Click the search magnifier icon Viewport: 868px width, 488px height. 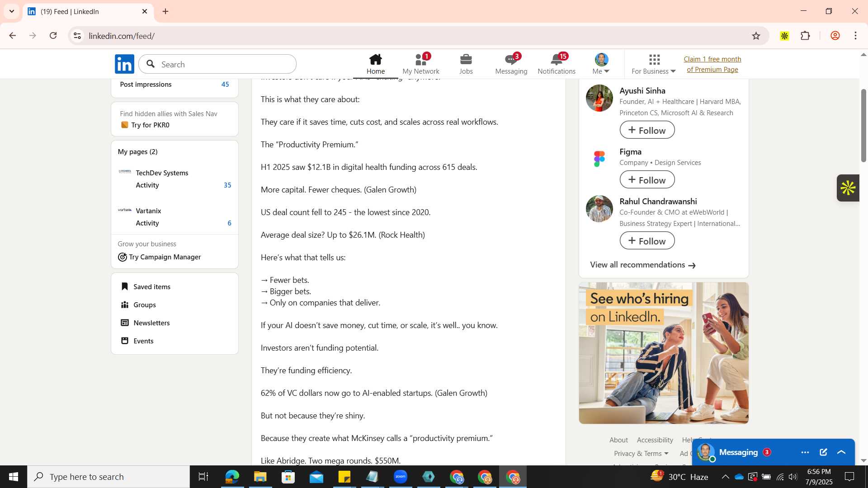click(x=151, y=64)
